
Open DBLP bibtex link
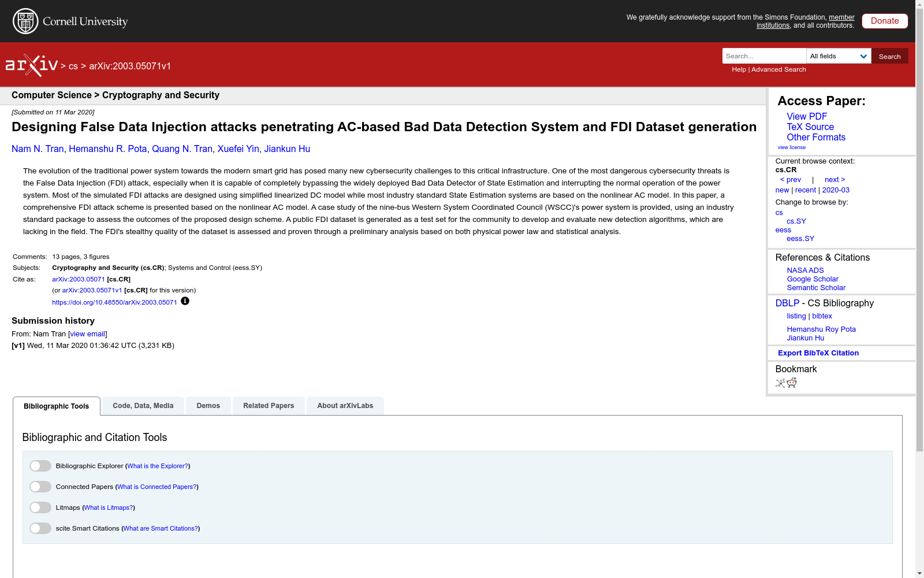pyautogui.click(x=822, y=316)
